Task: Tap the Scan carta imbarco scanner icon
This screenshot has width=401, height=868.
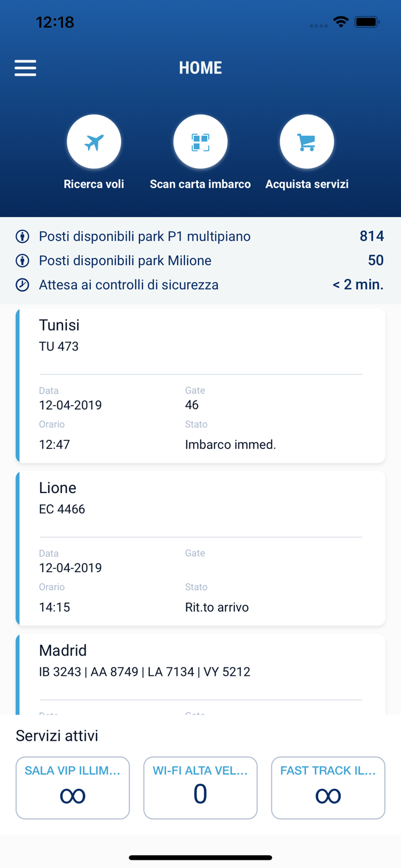Action: coord(200,141)
